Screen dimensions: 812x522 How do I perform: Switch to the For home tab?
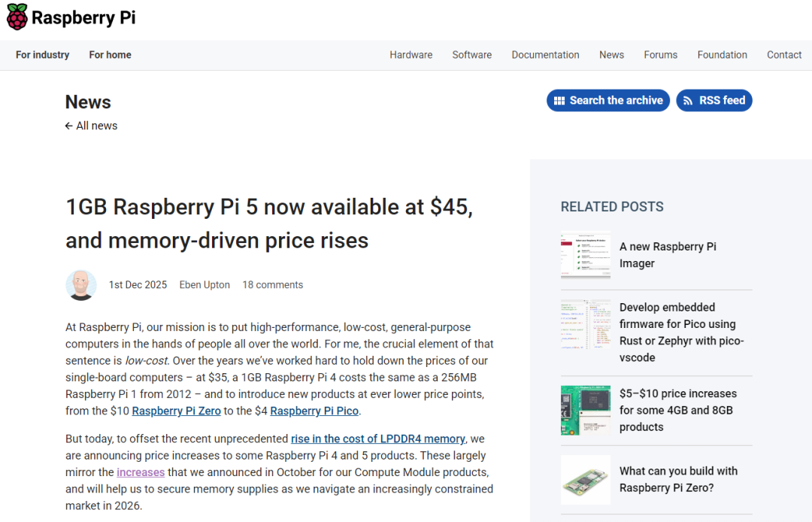pyautogui.click(x=110, y=55)
